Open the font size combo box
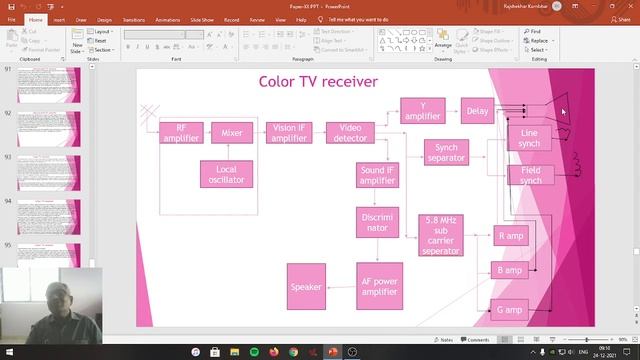640x360 pixels. click(x=194, y=35)
